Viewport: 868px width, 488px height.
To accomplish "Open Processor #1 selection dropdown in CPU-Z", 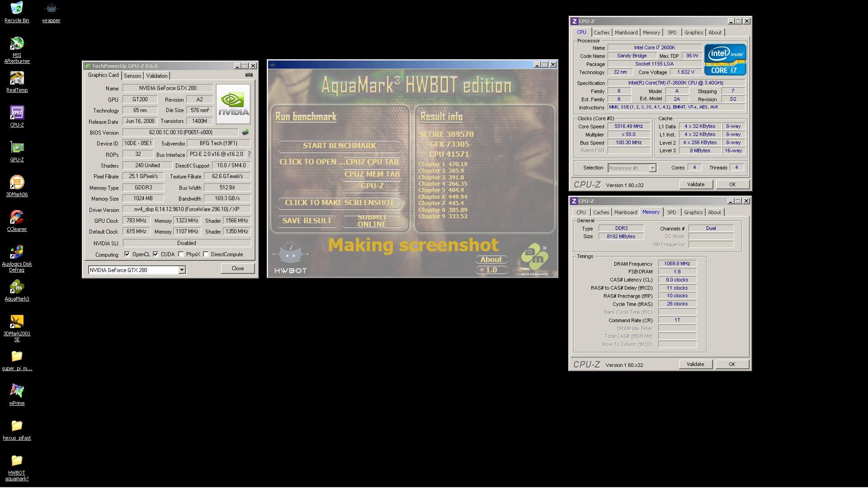I will pos(652,168).
